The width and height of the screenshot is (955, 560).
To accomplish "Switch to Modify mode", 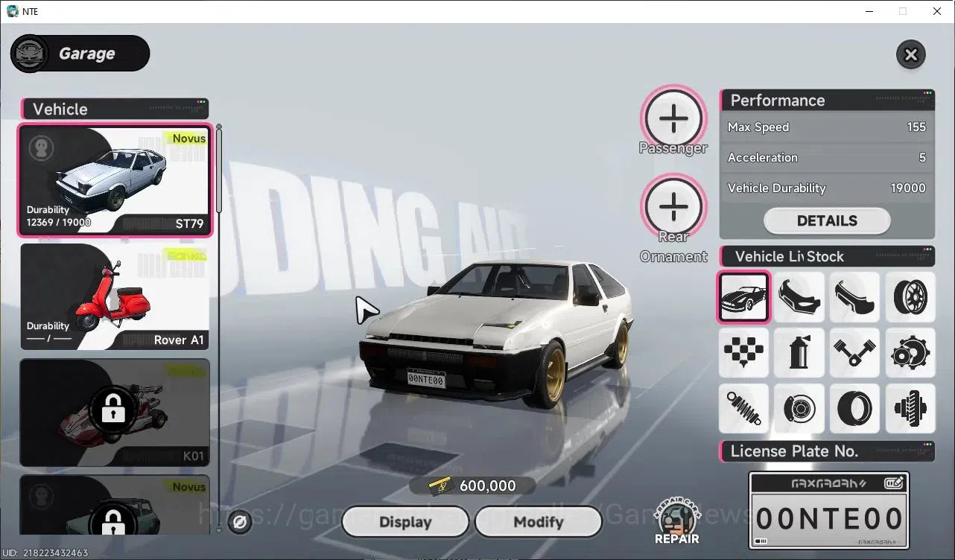I will pos(538,522).
